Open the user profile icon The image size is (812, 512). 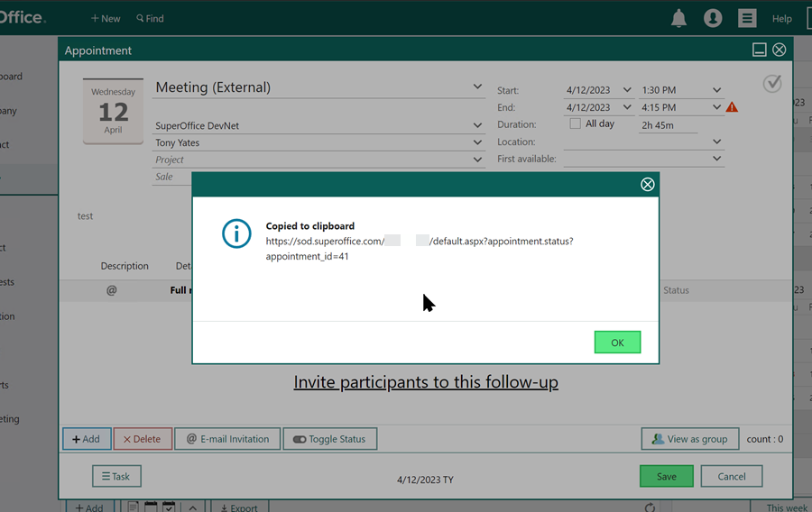point(713,18)
